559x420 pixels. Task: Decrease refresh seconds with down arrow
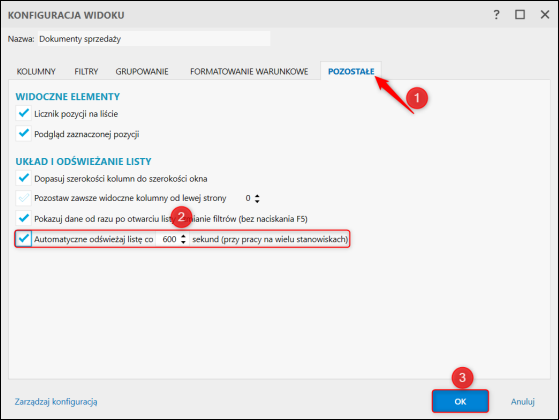click(x=183, y=242)
